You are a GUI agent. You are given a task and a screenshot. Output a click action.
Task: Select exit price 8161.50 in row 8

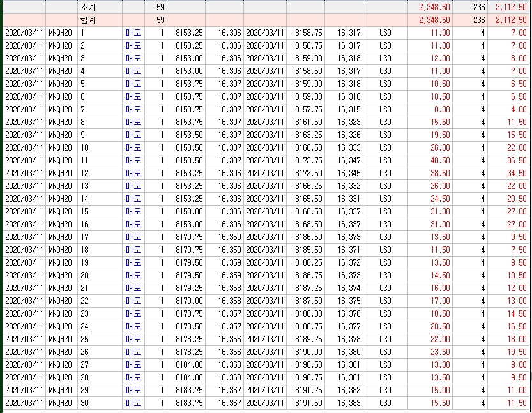pyautogui.click(x=308, y=122)
